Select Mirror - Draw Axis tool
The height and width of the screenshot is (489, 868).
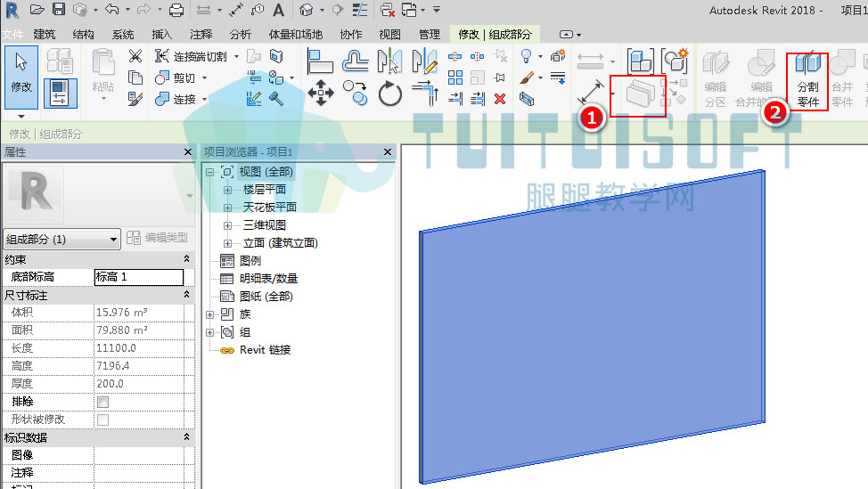[x=425, y=61]
